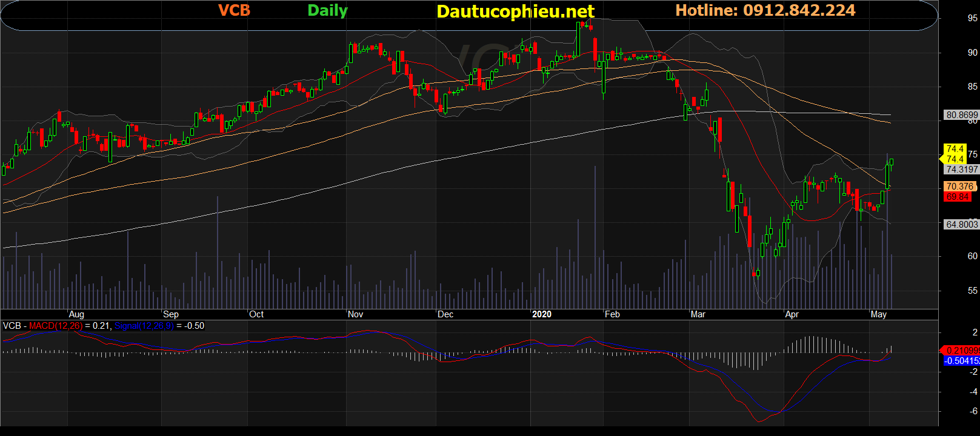
Task: Click the Hotline phone number text
Action: pyautogui.click(x=765, y=10)
